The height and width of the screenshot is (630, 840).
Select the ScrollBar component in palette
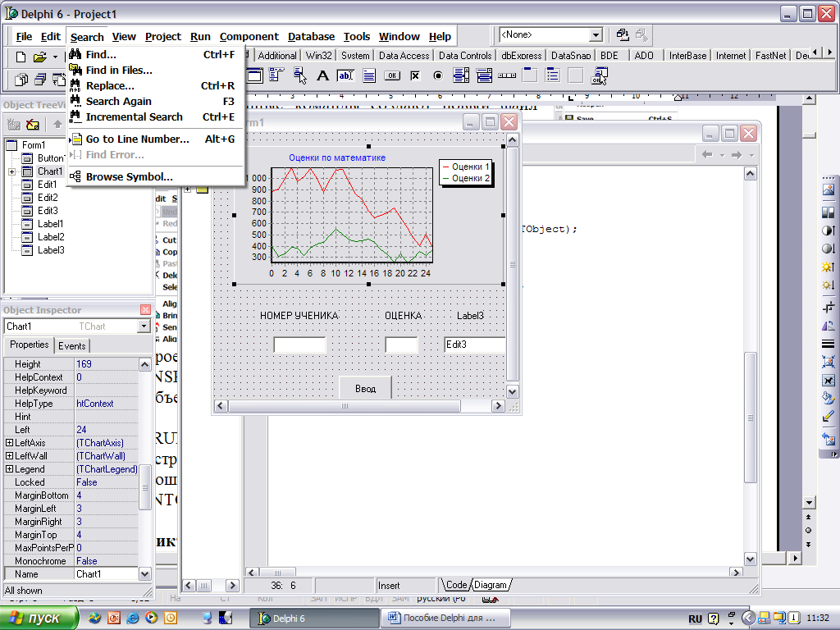(x=507, y=75)
